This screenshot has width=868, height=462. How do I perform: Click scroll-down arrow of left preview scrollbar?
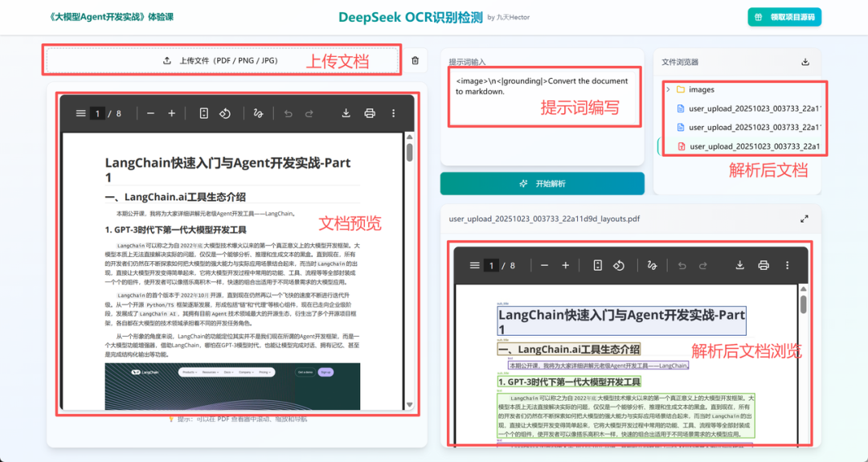point(410,405)
